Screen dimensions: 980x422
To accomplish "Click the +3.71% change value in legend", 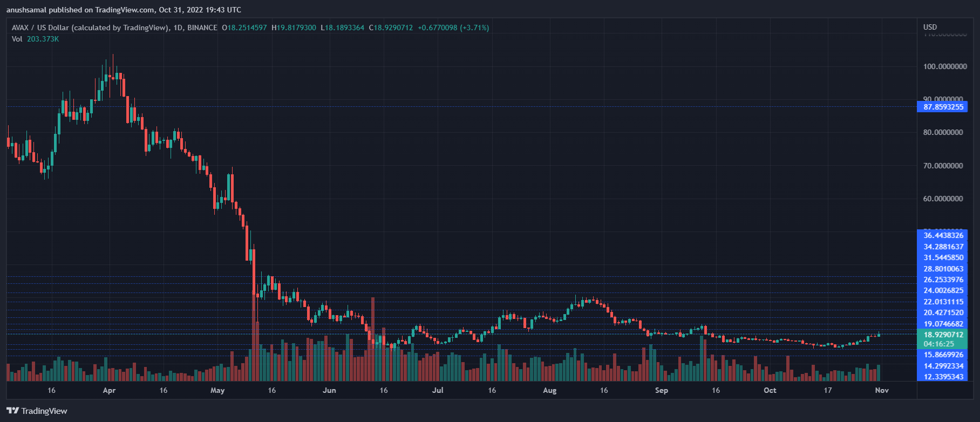I will pos(474,28).
